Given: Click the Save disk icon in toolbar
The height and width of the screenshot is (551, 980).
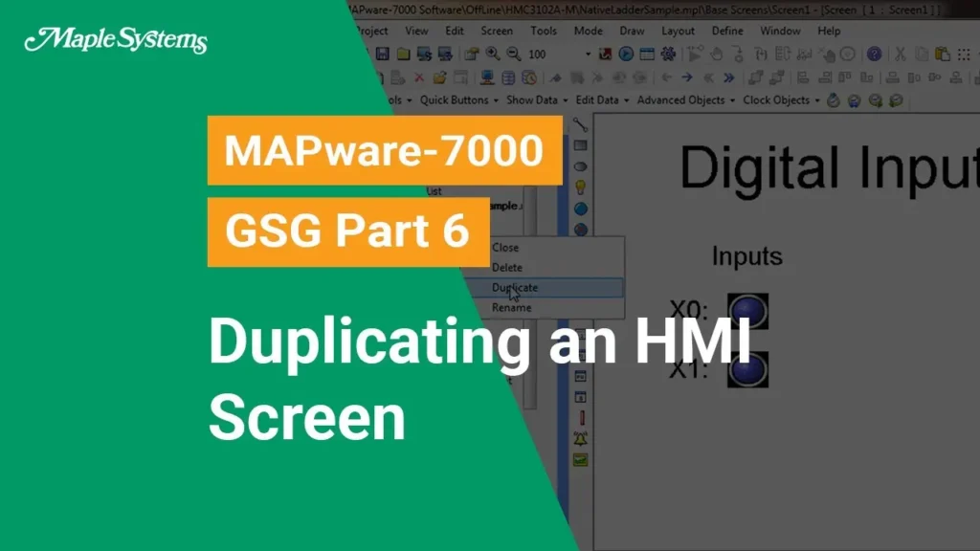Looking at the screenshot, I should [x=381, y=55].
